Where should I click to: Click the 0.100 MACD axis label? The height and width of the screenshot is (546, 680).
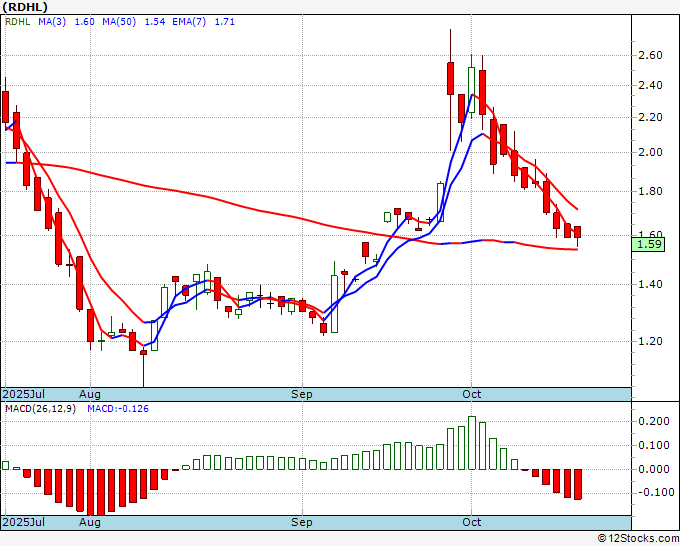point(654,445)
